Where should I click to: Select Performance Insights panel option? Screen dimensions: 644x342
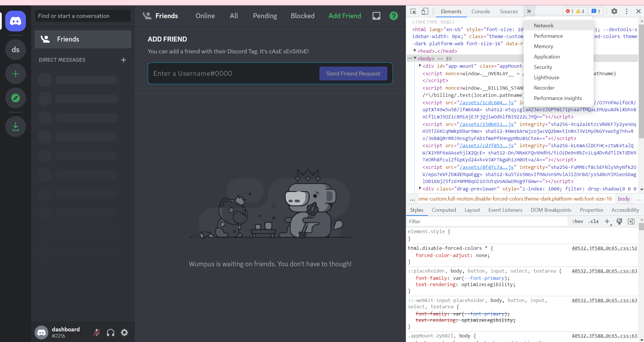(558, 98)
